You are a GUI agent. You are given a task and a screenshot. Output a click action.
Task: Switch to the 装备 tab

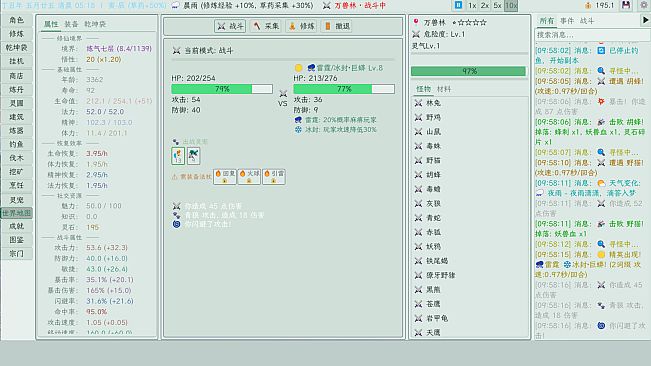(x=71, y=24)
